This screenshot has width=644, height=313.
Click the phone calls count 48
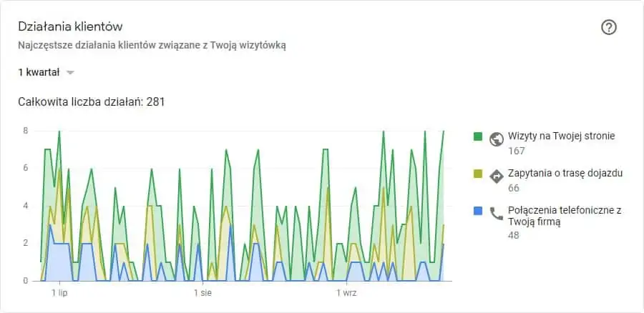[514, 236]
